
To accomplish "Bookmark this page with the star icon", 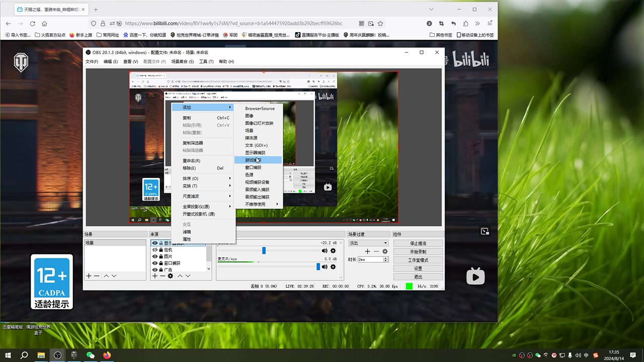I will coord(380,24).
